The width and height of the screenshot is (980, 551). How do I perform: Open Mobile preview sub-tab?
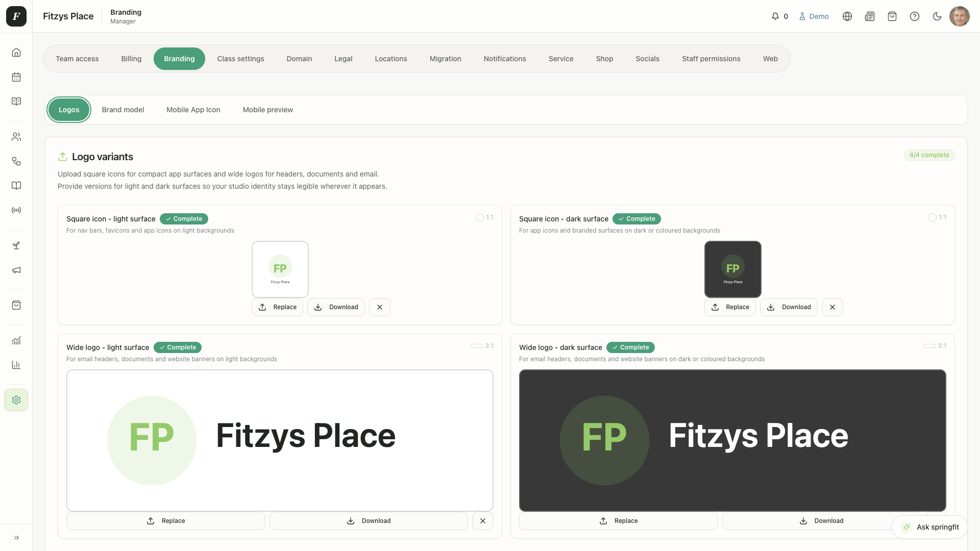(x=268, y=110)
